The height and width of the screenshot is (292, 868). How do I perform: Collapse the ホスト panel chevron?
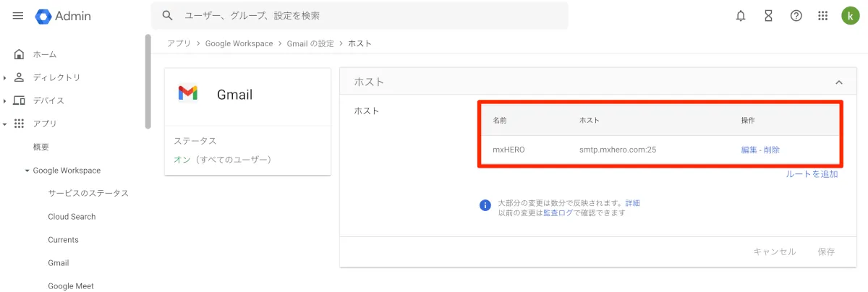click(839, 82)
